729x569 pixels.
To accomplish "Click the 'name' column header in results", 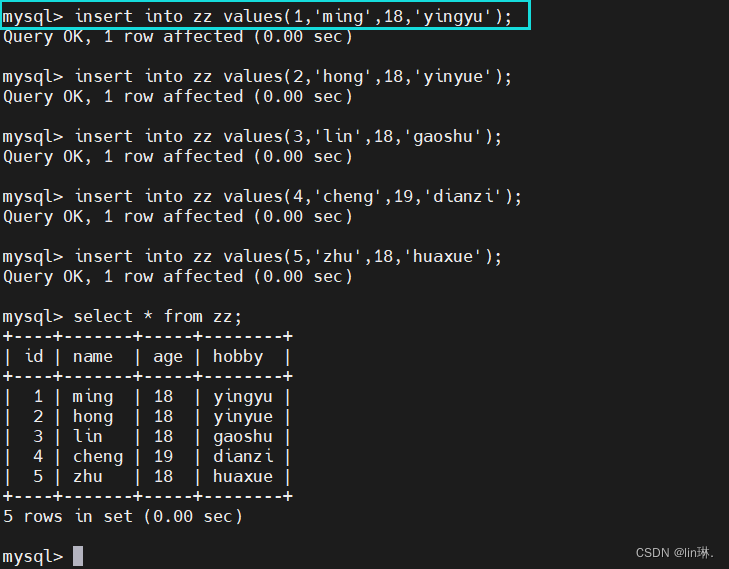I will (x=93, y=356).
